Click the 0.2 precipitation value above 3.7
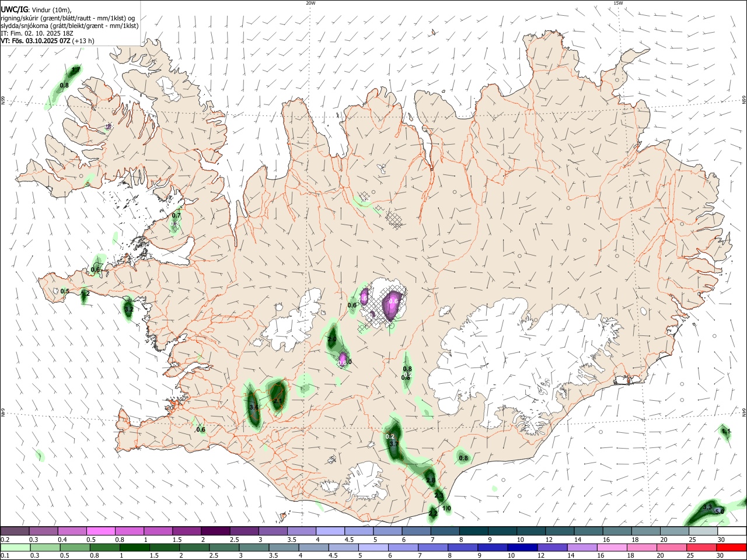 click(390, 437)
